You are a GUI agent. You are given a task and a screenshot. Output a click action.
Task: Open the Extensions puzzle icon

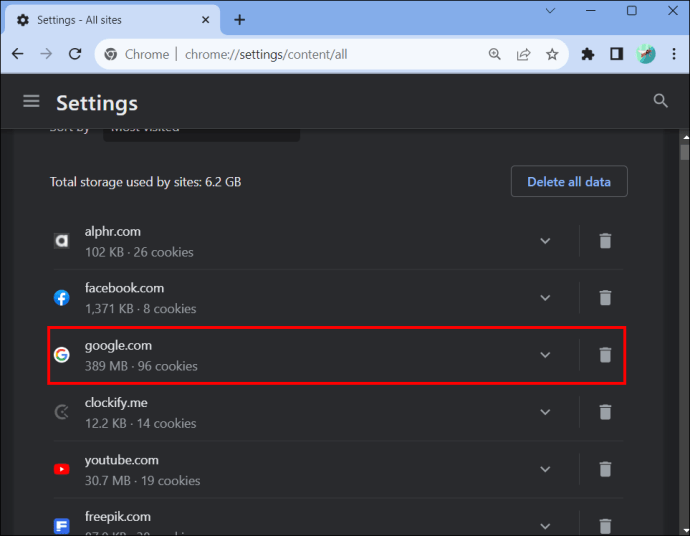(587, 54)
